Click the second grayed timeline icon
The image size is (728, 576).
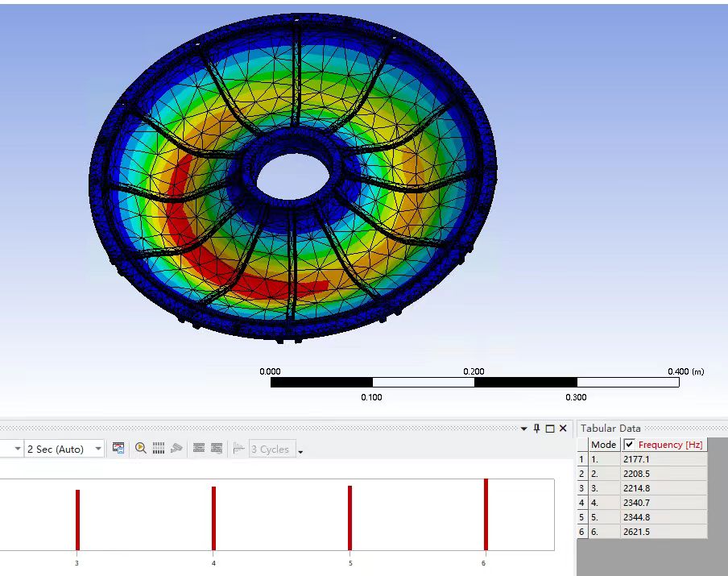coord(217,448)
